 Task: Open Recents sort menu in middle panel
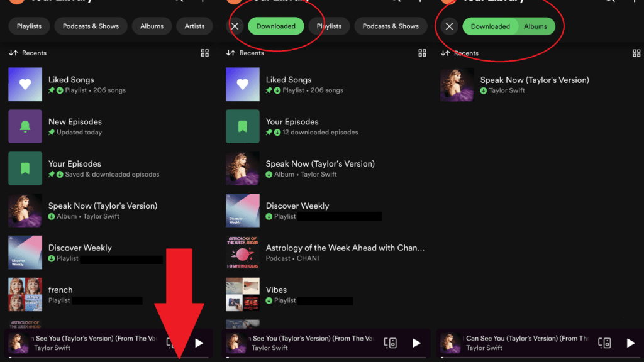point(245,53)
